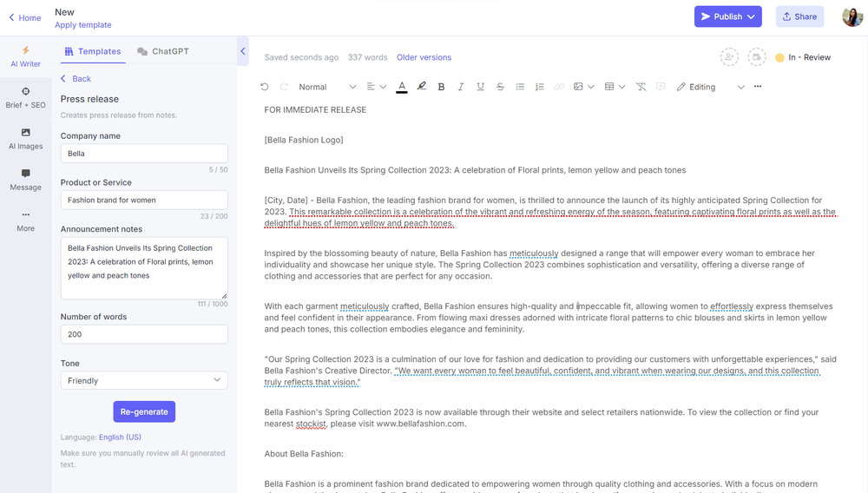Switch to the ChatGPT tab
868x493 pixels.
click(163, 51)
